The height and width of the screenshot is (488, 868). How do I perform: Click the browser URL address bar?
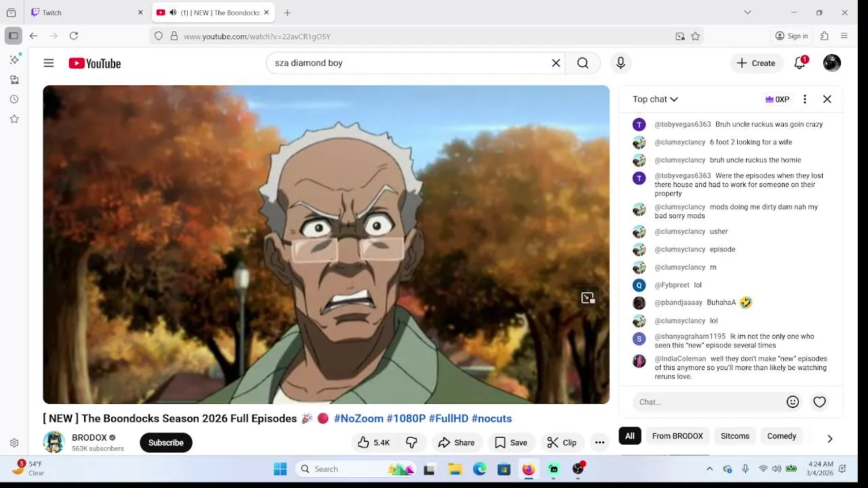tap(427, 37)
